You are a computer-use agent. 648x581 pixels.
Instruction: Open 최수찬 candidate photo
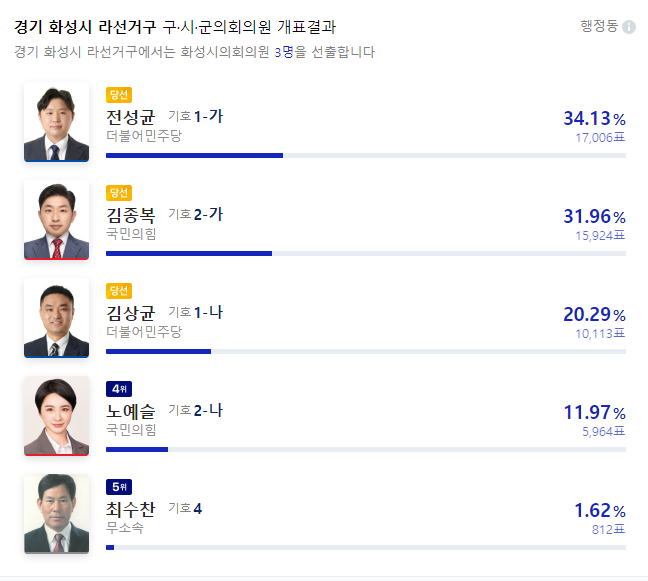pyautogui.click(x=56, y=514)
